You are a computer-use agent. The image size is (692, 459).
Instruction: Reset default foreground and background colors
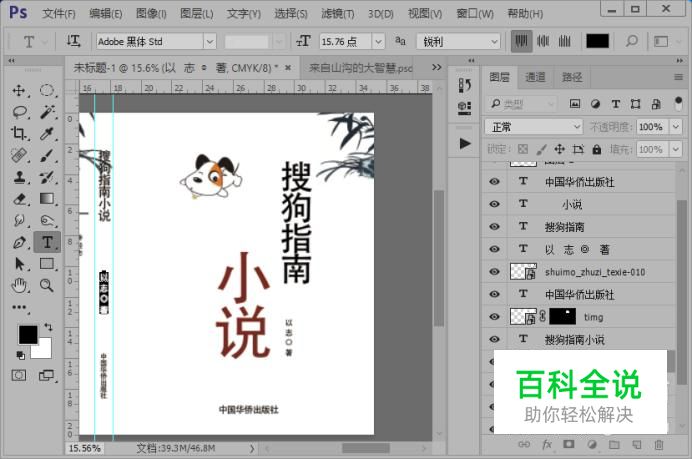tap(20, 355)
